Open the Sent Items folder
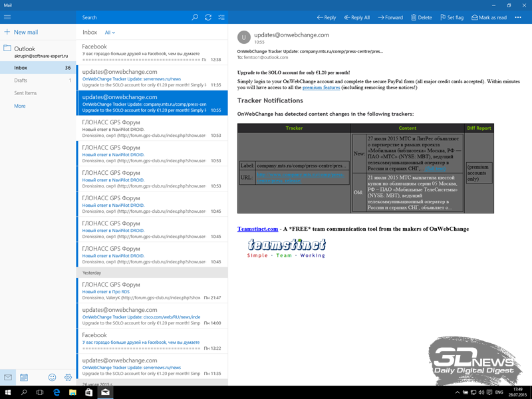532x399 pixels. coord(38,93)
